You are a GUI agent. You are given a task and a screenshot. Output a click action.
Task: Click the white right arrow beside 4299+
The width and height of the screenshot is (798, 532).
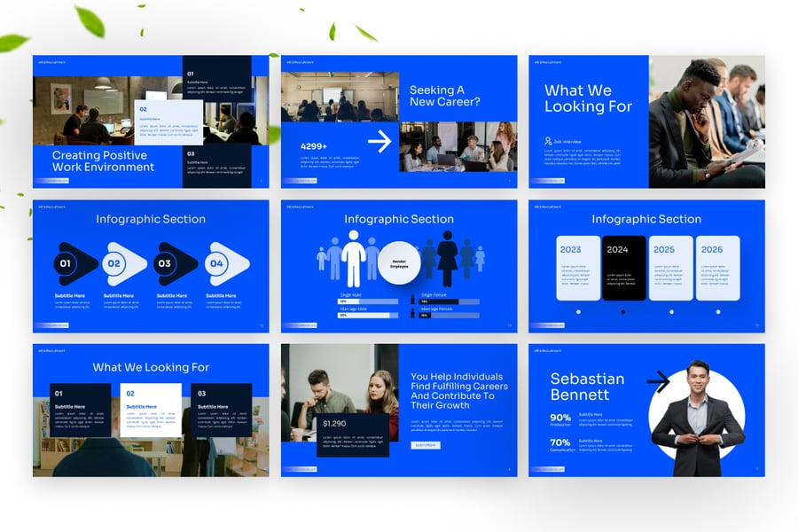379,142
